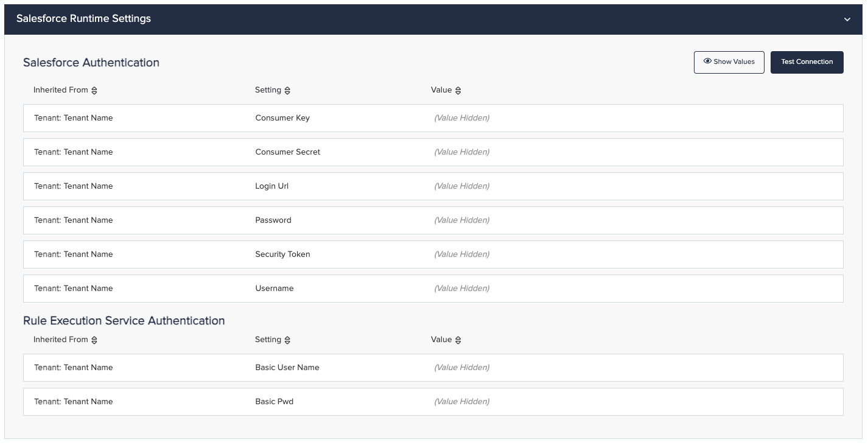
Task: Click sort icon beside Salesforce Setting column
Action: pos(287,91)
